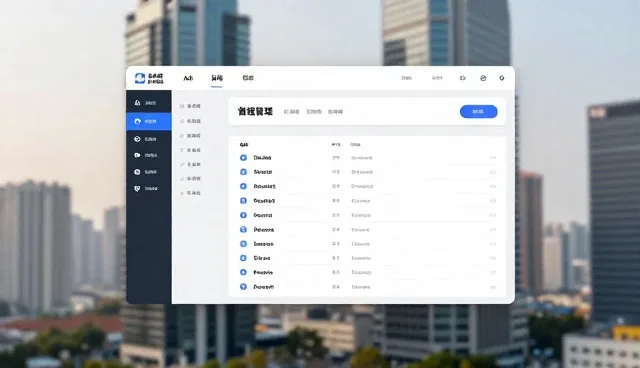This screenshot has height=368, width=640.
Task: Open the underlined active tab in the top navigation
Action: tap(217, 78)
